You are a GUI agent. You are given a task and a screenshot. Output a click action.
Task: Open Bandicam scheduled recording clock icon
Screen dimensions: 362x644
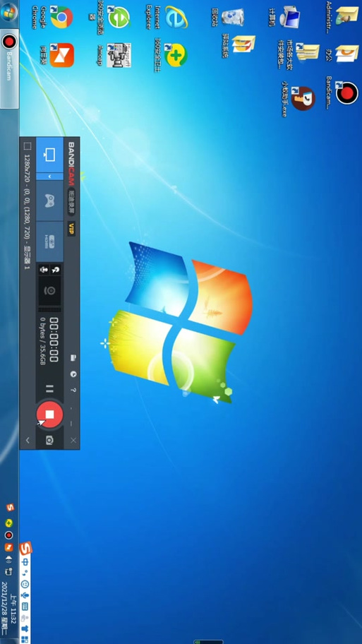(x=73, y=374)
